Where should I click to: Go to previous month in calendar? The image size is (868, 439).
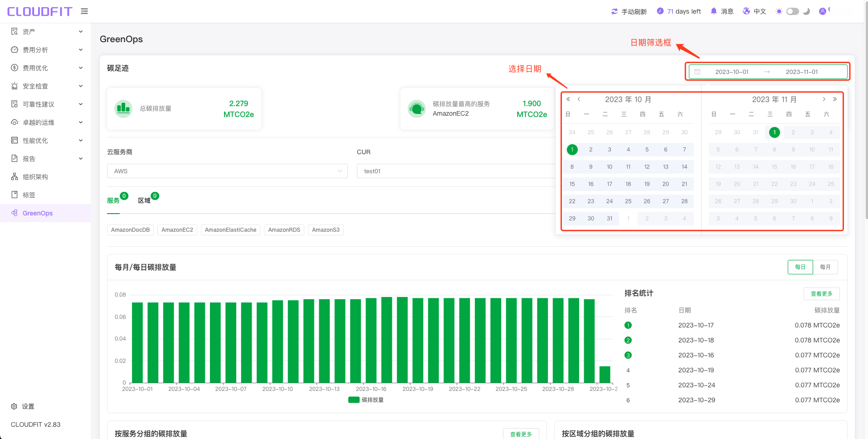(x=579, y=99)
